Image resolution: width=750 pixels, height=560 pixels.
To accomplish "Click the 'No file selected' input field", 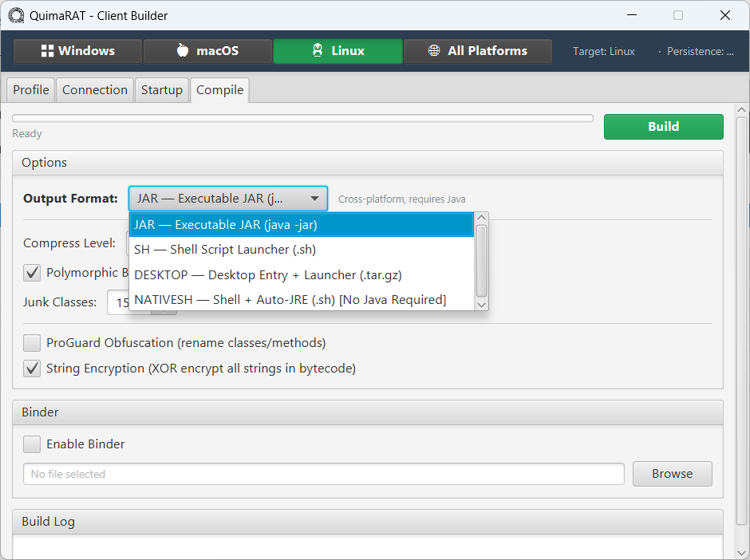I will pos(323,474).
